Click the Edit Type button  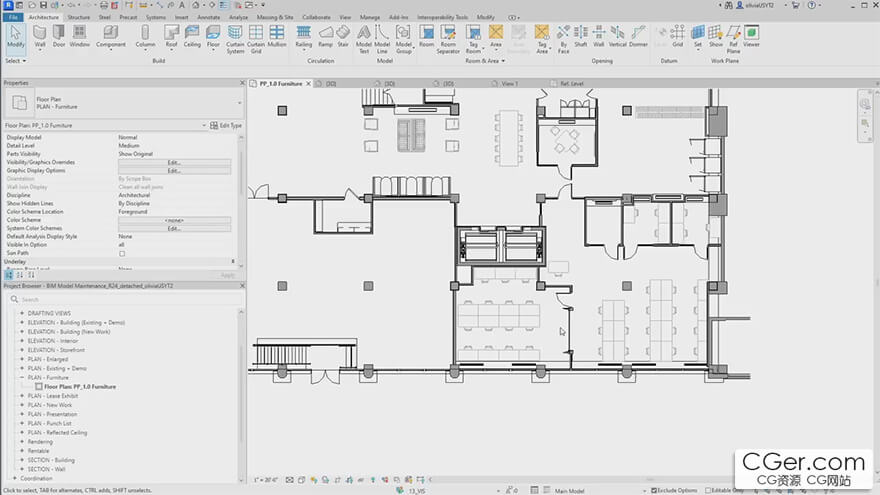point(225,126)
